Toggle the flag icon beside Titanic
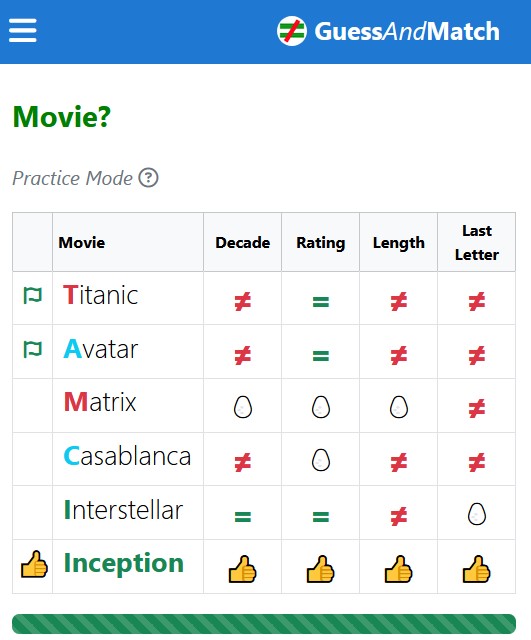 click(x=33, y=295)
